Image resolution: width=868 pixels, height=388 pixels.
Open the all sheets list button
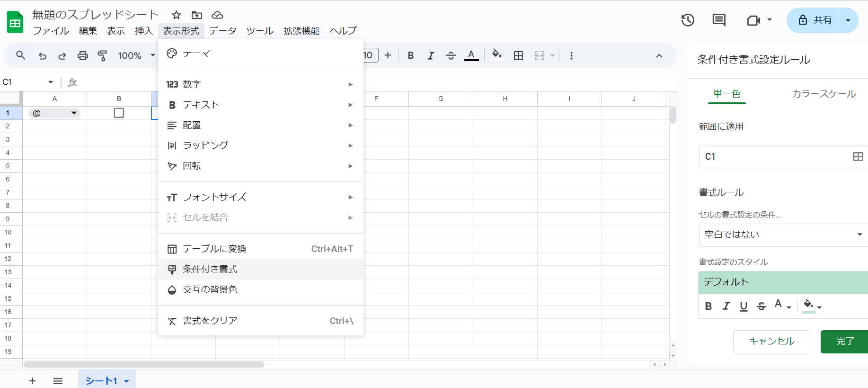58,381
